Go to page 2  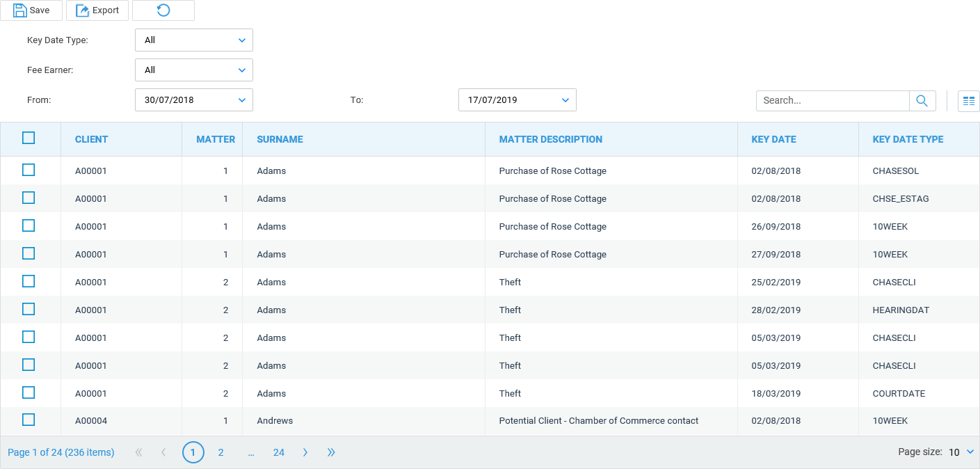click(220, 452)
